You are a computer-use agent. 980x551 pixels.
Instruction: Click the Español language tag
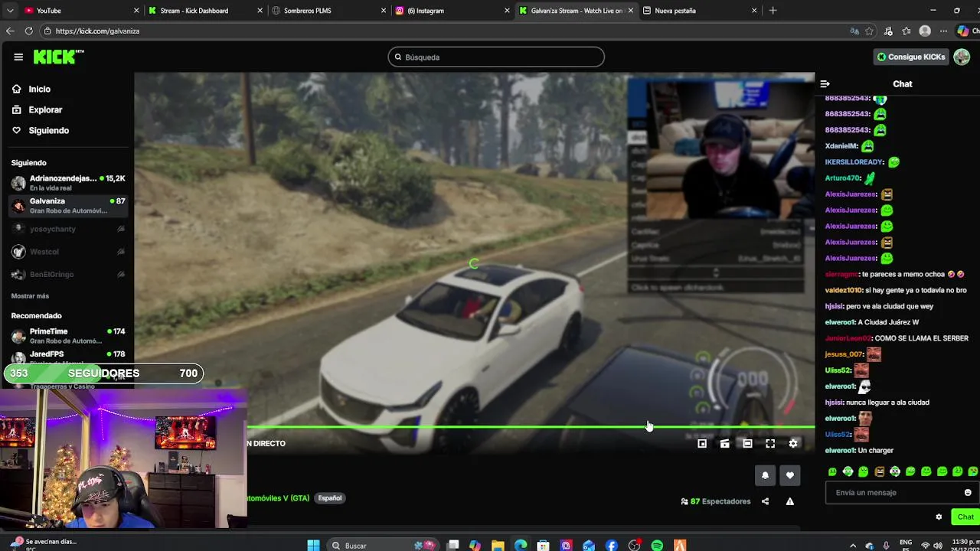(x=330, y=498)
